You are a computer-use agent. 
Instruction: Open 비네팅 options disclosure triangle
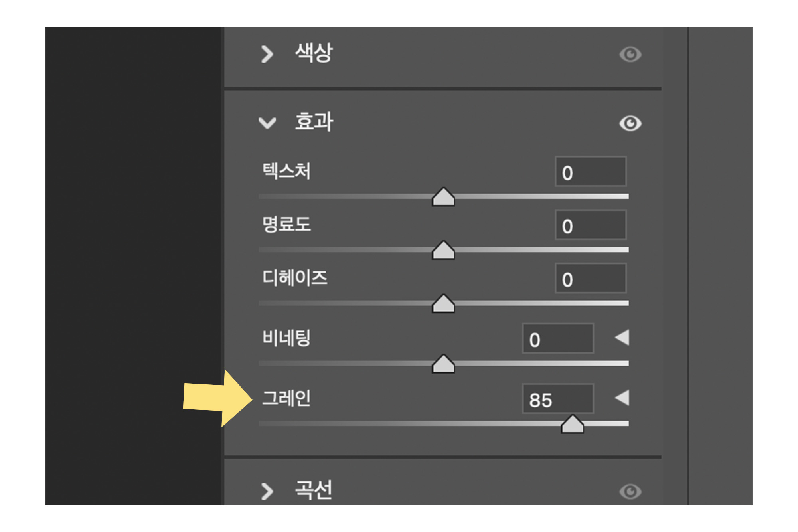[622, 338]
